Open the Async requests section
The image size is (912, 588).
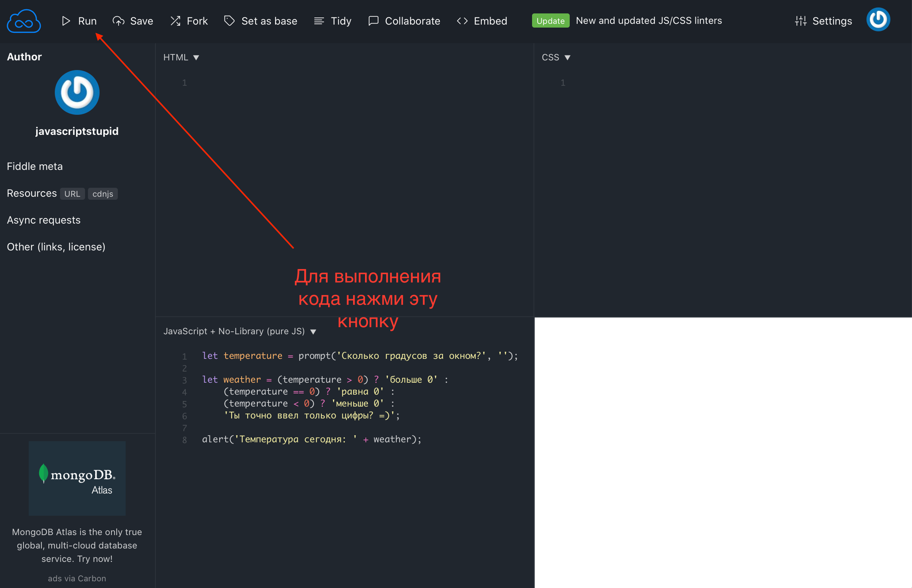pos(44,220)
